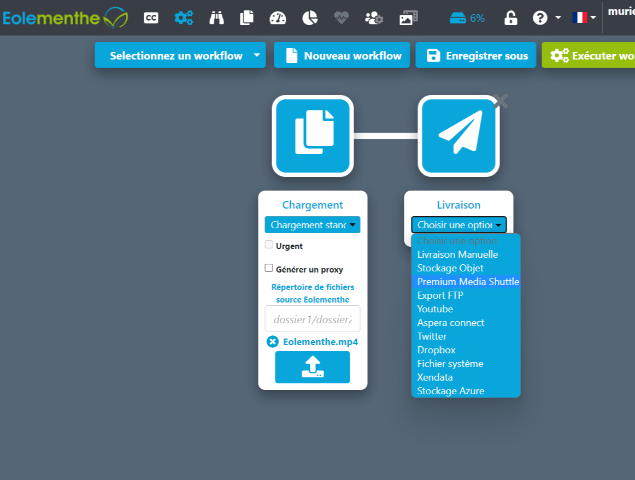
Task: Click the Chargement panel title
Action: pos(313,205)
